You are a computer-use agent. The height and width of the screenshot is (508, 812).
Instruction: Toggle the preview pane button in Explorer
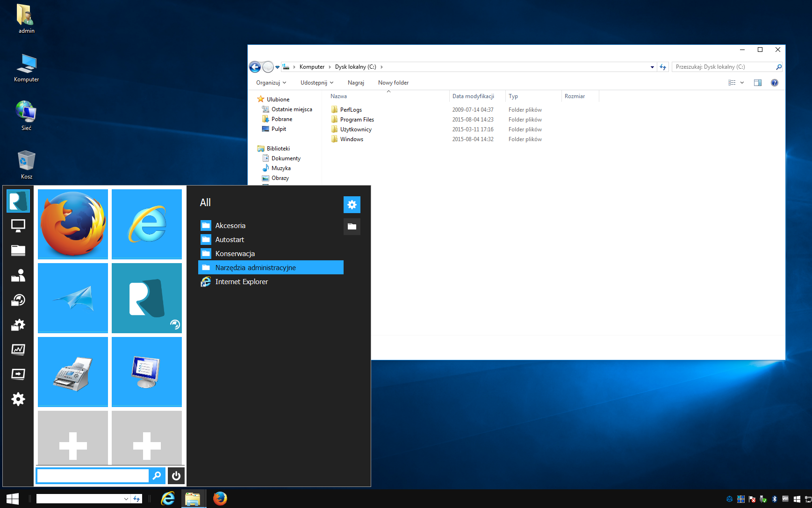758,83
